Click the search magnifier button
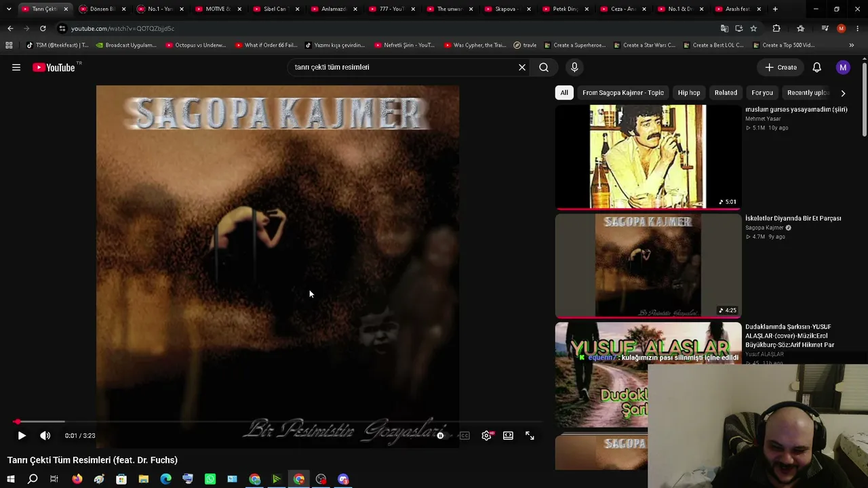This screenshot has height=488, width=868. (544, 67)
